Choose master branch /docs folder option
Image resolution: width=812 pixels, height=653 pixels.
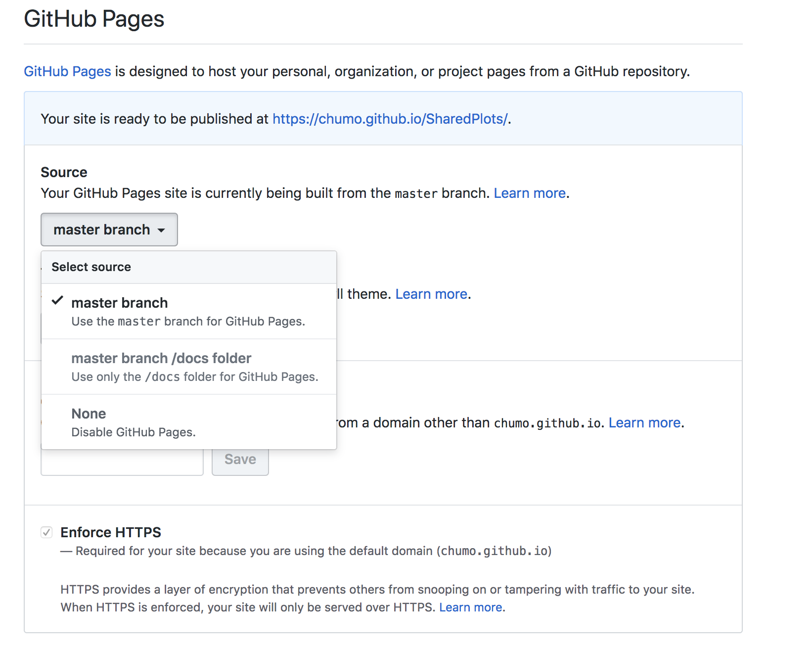click(189, 367)
